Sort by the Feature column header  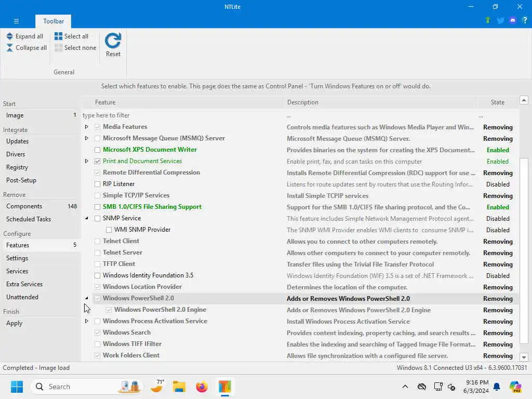(x=183, y=102)
